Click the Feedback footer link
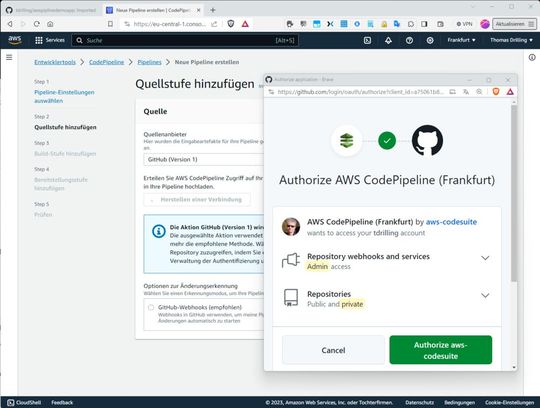540x408 pixels. pos(62,402)
